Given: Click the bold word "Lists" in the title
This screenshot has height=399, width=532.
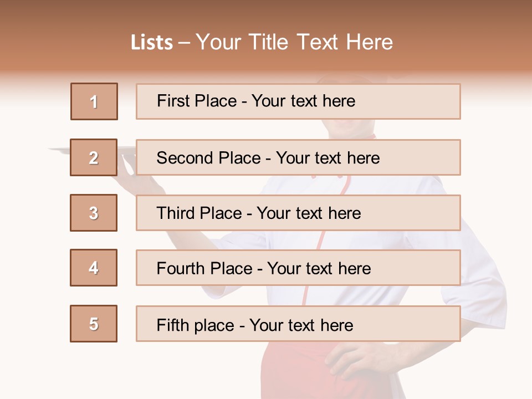Looking at the screenshot, I should [152, 43].
